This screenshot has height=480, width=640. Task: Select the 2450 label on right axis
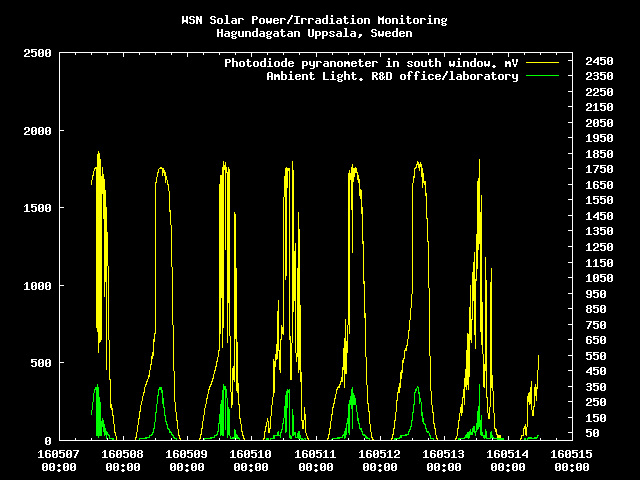599,61
